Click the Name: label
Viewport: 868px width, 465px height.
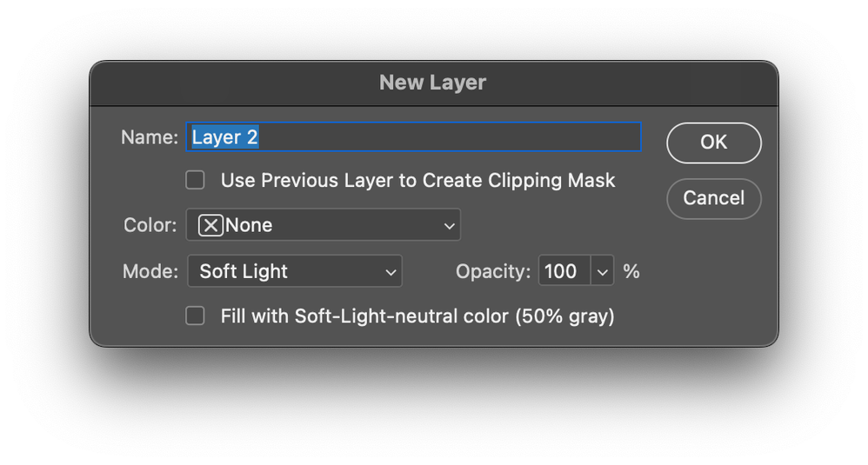point(150,137)
